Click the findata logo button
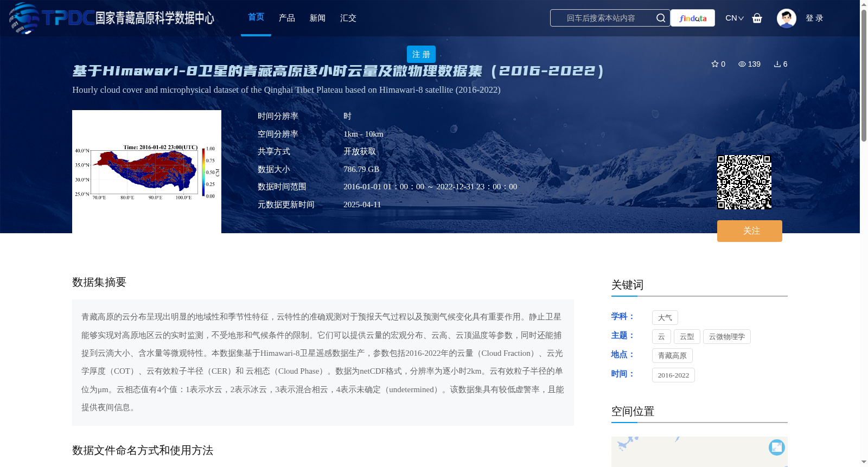This screenshot has width=868, height=467. click(693, 18)
